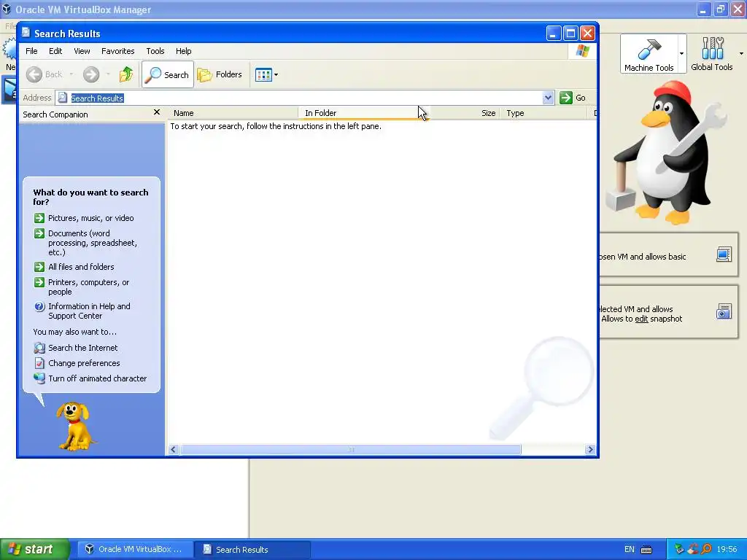Open the Help menu

[183, 51]
